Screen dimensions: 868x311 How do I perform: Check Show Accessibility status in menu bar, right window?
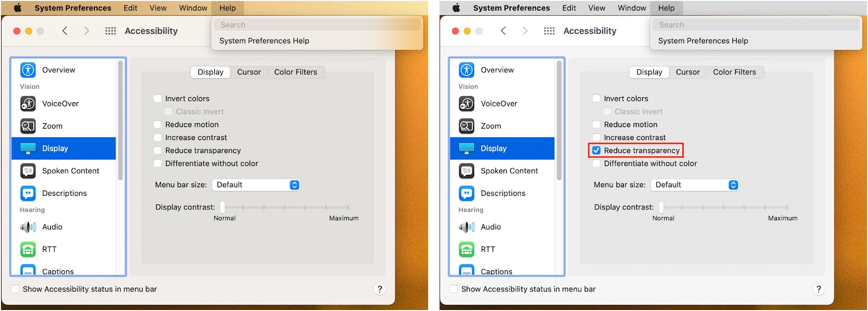[454, 289]
